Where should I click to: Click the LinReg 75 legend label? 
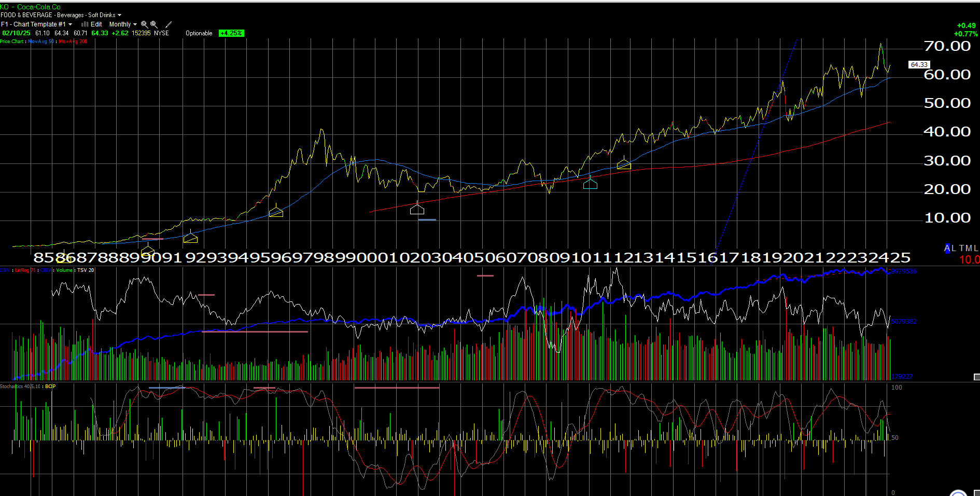point(25,270)
